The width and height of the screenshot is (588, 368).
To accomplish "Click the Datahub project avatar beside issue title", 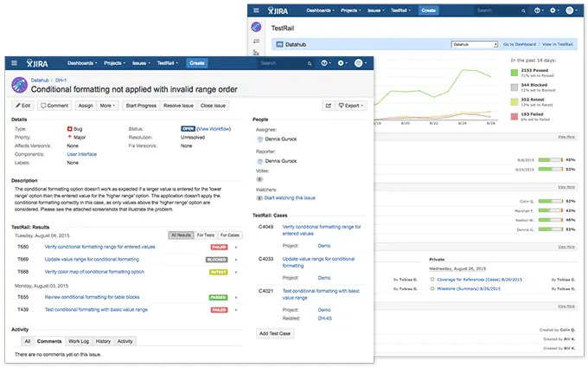I will 20,85.
